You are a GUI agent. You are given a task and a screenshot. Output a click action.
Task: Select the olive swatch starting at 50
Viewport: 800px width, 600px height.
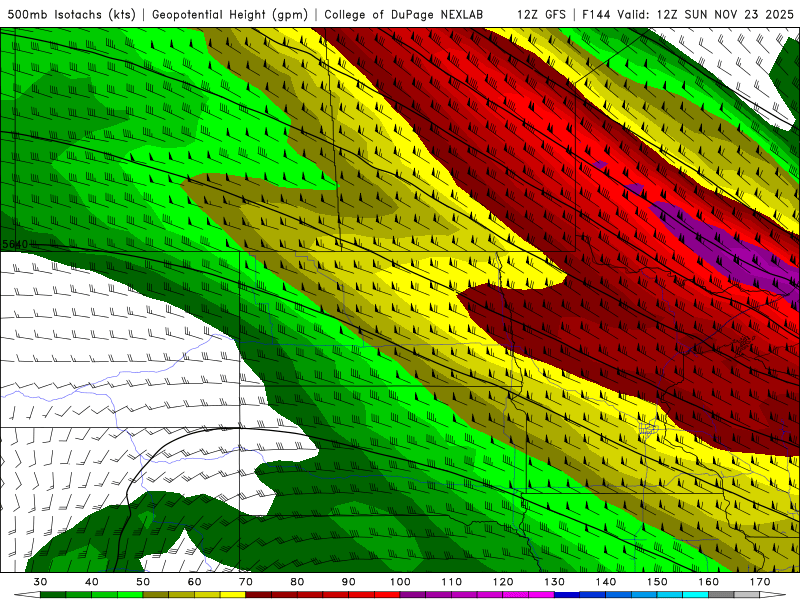pos(156,594)
